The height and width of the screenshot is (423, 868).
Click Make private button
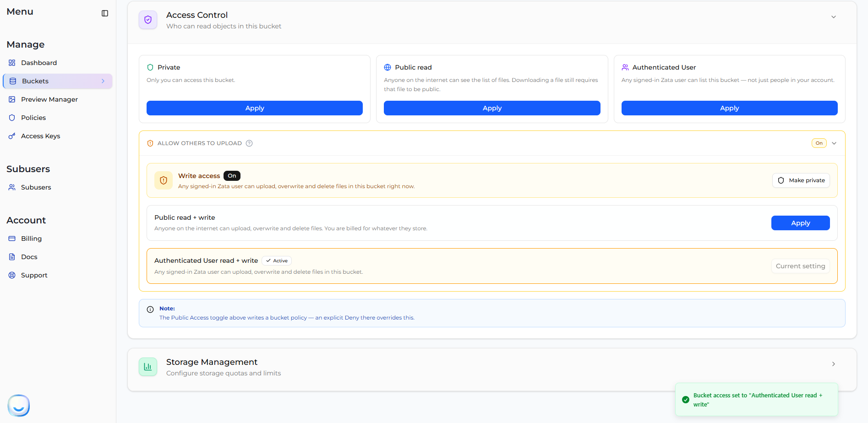point(801,180)
